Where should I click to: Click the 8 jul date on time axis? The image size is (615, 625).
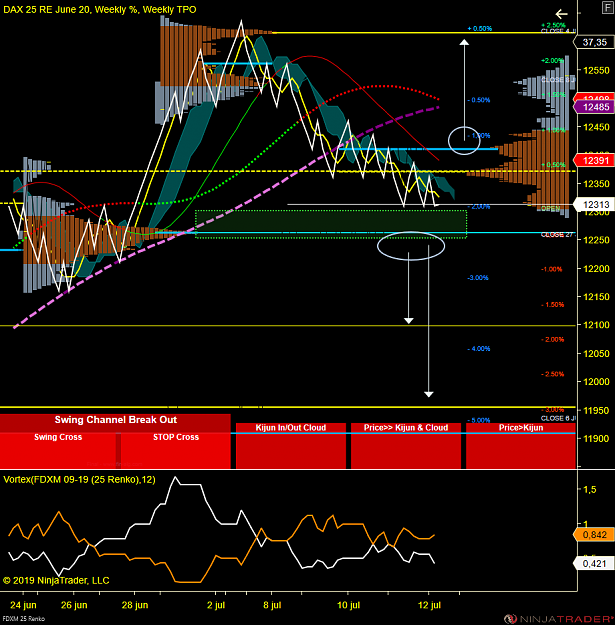pos(272,605)
